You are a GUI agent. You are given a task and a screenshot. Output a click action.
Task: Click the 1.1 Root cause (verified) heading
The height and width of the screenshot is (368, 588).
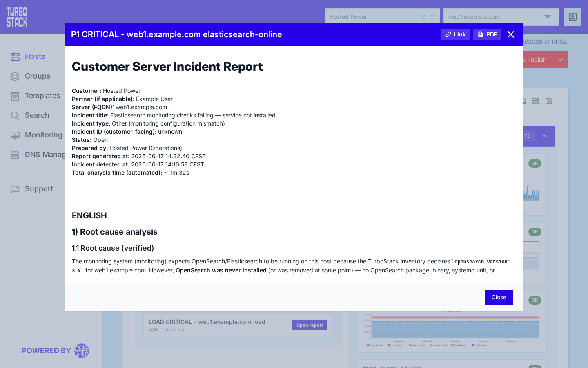click(113, 248)
